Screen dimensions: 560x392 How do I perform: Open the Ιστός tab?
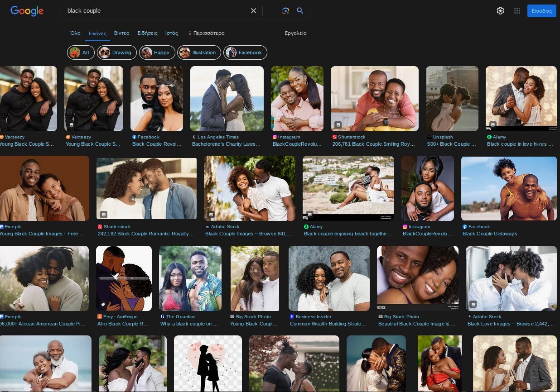coord(172,33)
